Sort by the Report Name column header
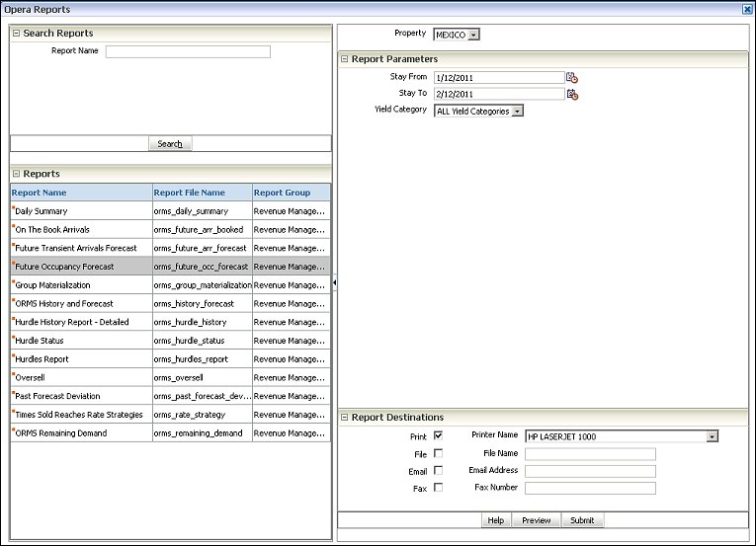 click(x=40, y=193)
